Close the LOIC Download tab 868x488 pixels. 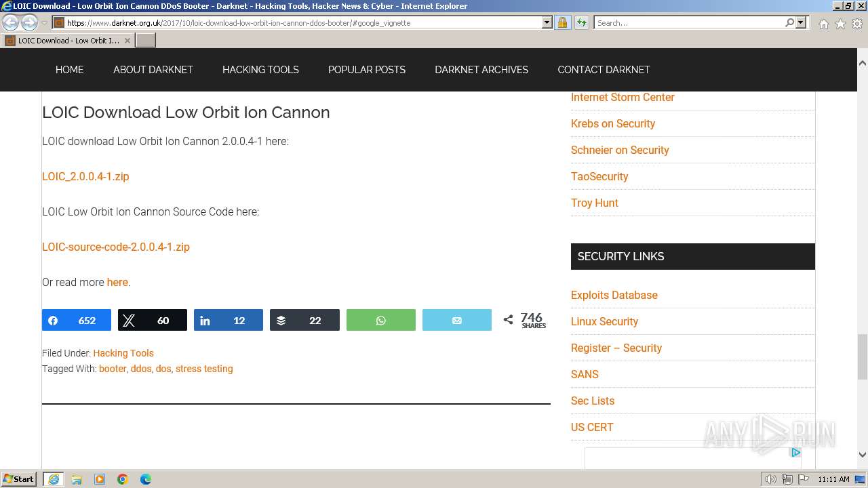127,41
